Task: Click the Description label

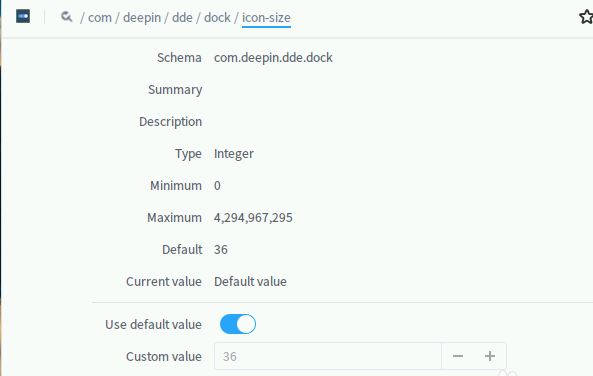Action: (171, 122)
